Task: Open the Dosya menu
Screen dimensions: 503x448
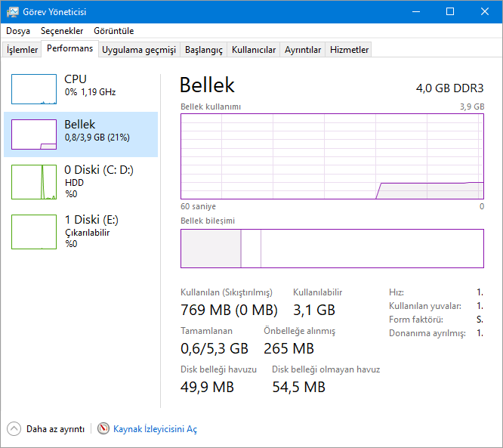Action: coord(18,31)
